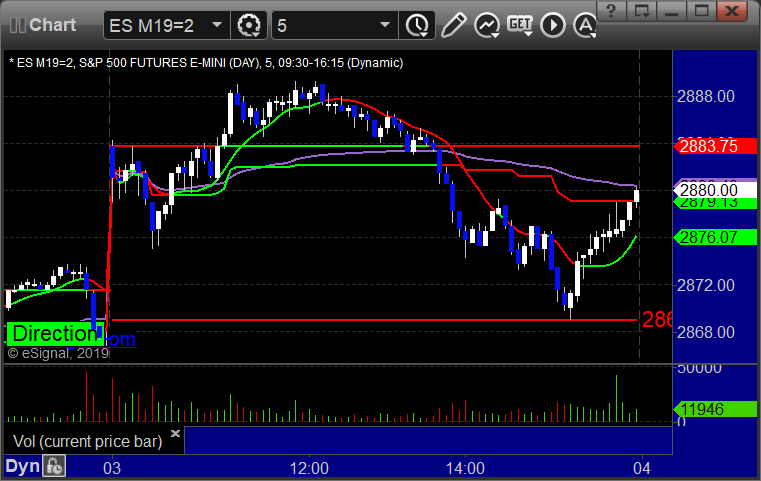This screenshot has width=761, height=481.
Task: Expand the interval 5 dropdown arrow
Action: 385,25
